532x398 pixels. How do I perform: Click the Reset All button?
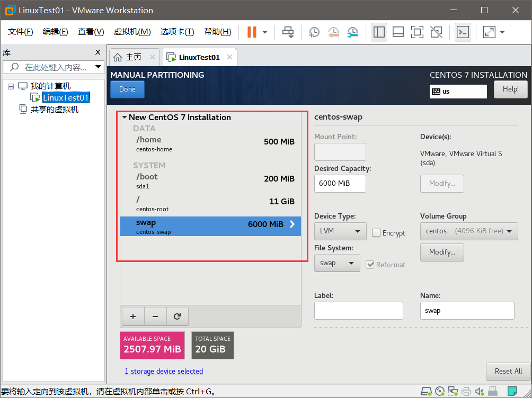pos(508,371)
